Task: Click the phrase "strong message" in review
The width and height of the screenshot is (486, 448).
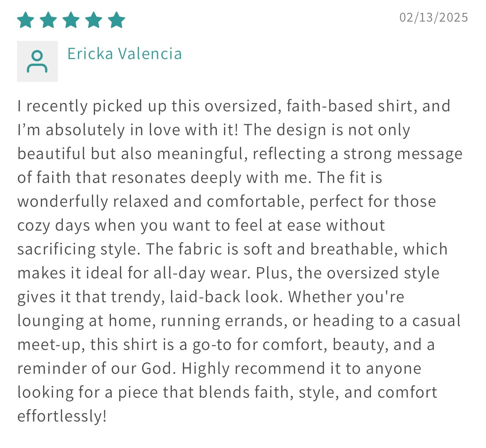Action: [x=403, y=154]
